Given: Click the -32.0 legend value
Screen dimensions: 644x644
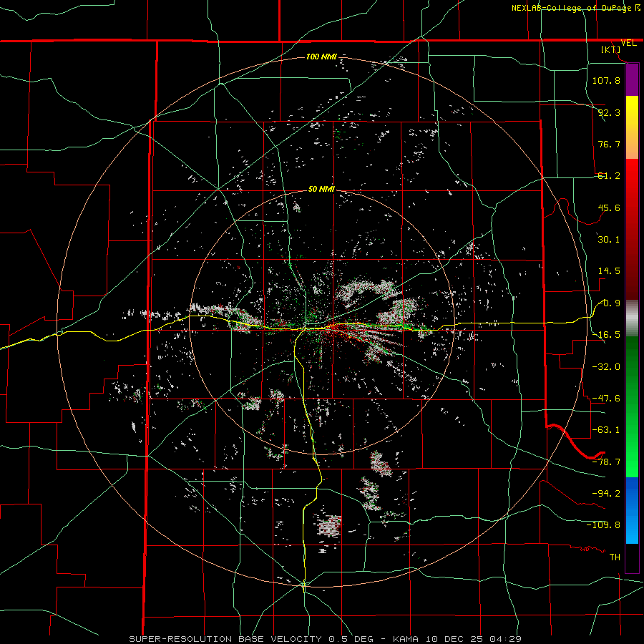Looking at the screenshot, I should pos(606,367).
